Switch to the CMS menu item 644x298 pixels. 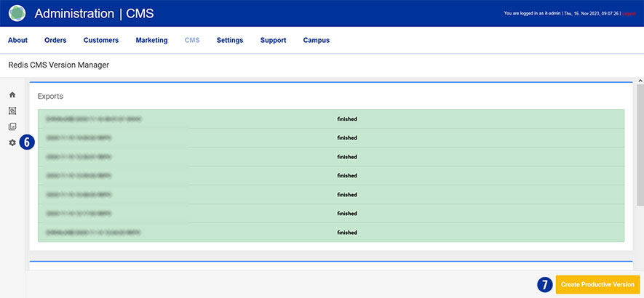(192, 40)
